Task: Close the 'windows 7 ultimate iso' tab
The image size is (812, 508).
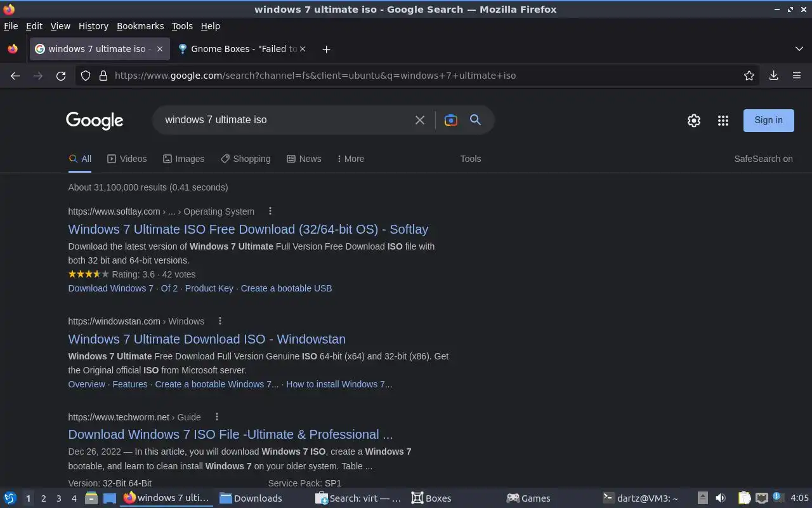Action: [160, 49]
